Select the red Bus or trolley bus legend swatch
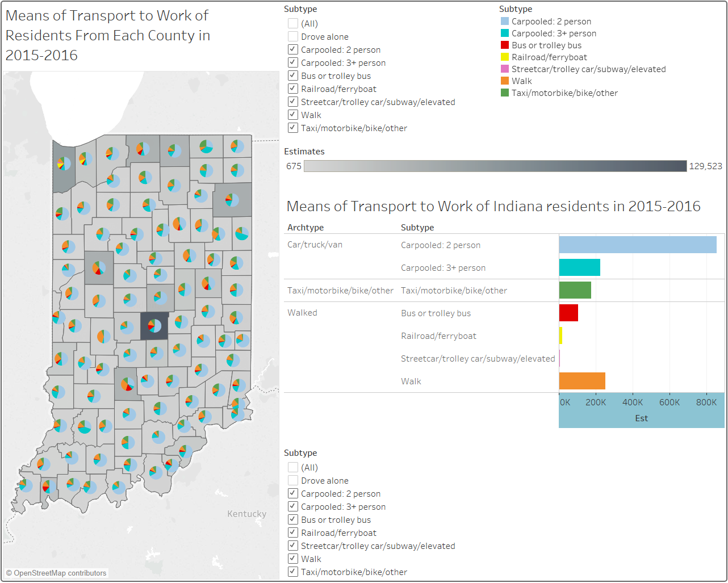 click(x=505, y=45)
